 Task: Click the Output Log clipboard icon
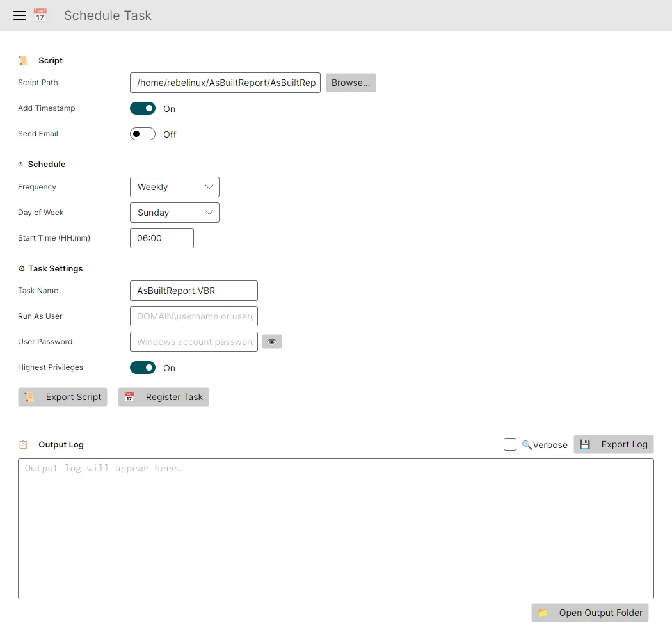24,444
